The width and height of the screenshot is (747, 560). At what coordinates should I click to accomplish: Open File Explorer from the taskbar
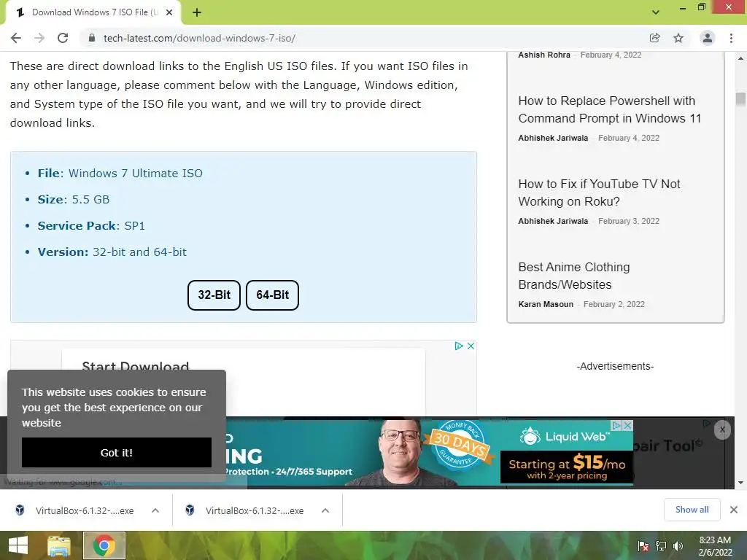click(x=59, y=545)
